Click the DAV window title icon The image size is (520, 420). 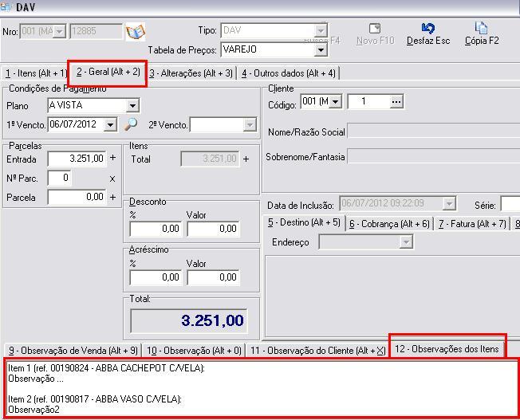[7, 6]
